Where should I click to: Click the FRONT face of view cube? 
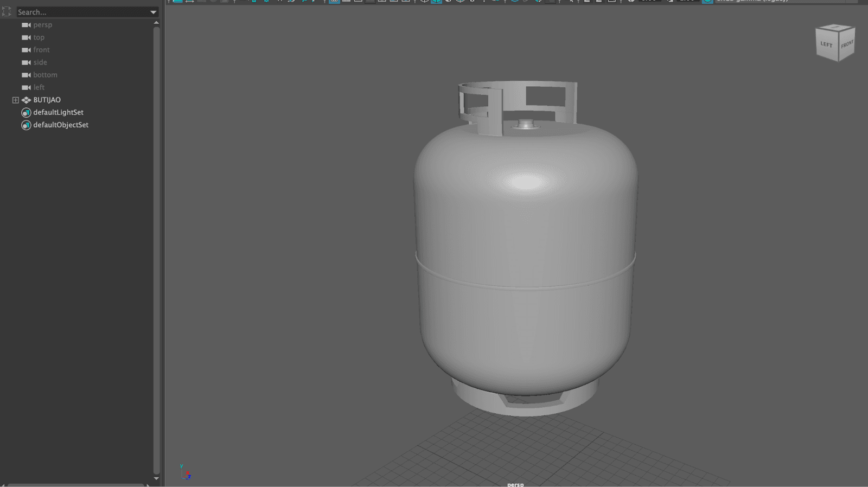(x=847, y=44)
